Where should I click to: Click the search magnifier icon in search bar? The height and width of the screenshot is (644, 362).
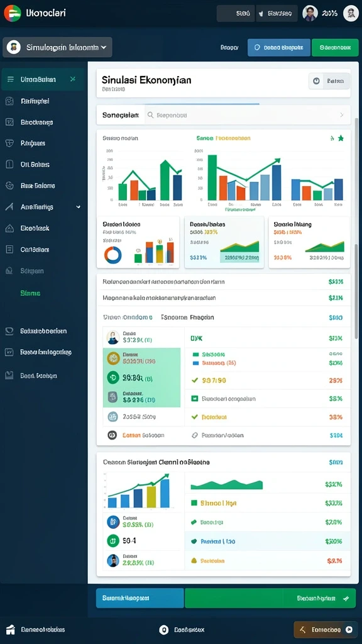[151, 116]
